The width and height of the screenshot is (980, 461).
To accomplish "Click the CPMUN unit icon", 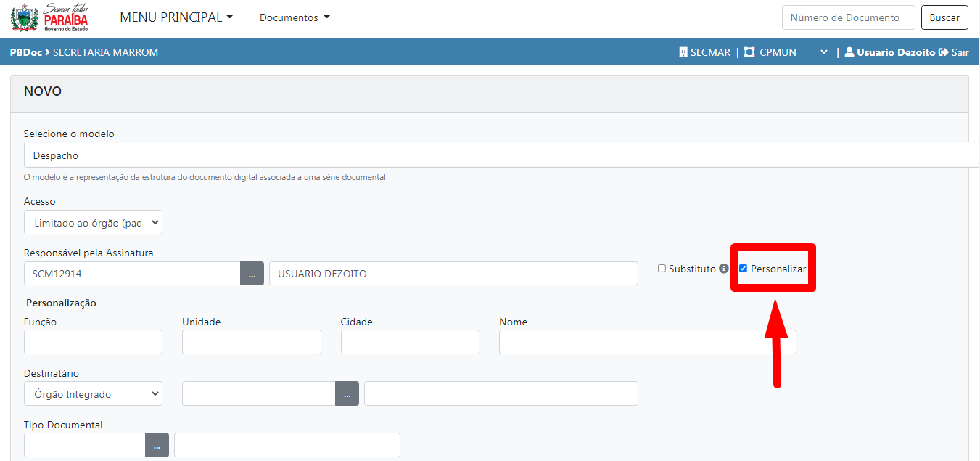I will [x=749, y=52].
